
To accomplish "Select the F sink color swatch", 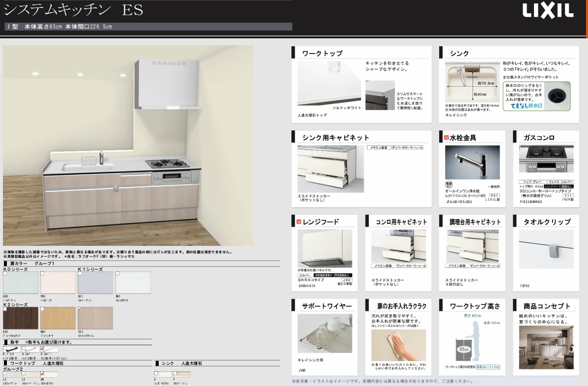I will pos(181,374).
